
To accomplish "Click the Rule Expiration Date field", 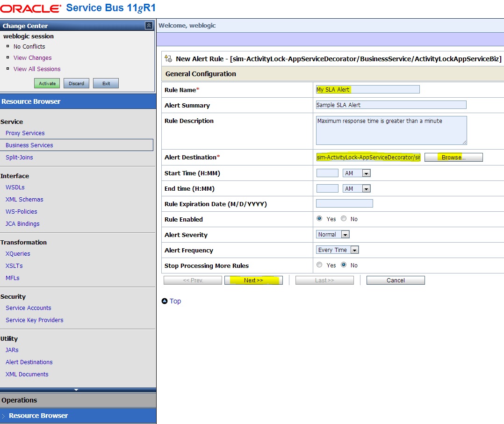I will [345, 203].
